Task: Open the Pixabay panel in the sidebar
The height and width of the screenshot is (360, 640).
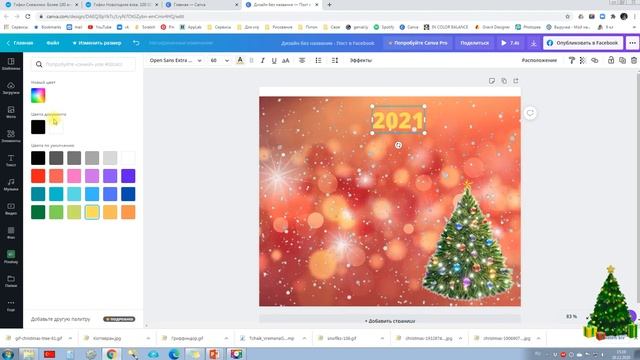Action: [x=11, y=257]
